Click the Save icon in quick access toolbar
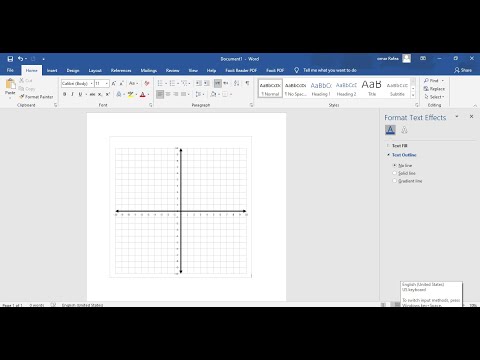Screen dimensions: 480x360 (10, 59)
